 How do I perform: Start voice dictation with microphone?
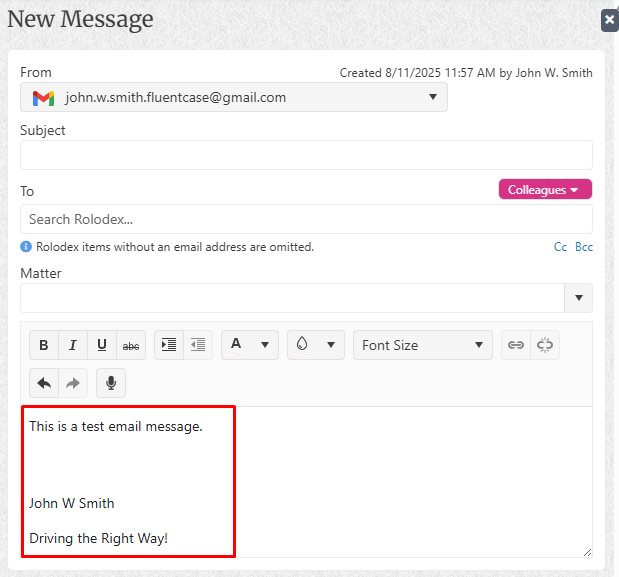tap(111, 383)
